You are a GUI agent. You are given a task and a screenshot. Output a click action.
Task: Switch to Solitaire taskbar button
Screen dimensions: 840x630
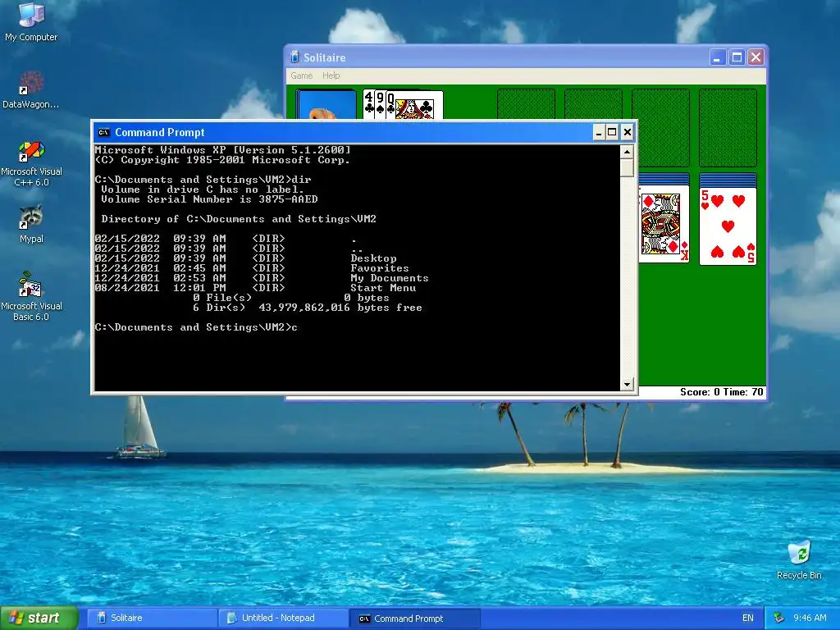(152, 618)
